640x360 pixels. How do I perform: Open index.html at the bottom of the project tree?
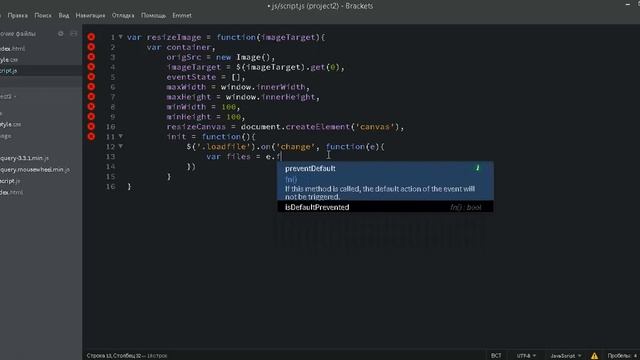pyautogui.click(x=11, y=192)
